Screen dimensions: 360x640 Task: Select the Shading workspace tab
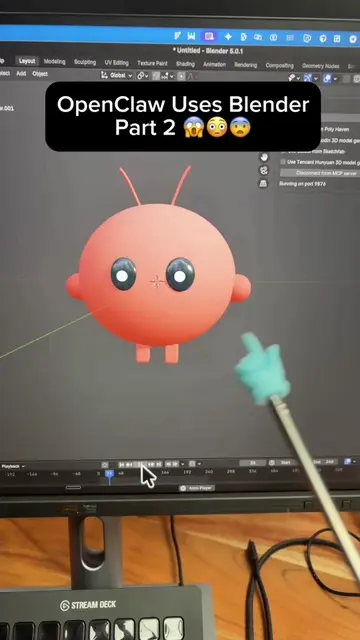click(x=185, y=64)
